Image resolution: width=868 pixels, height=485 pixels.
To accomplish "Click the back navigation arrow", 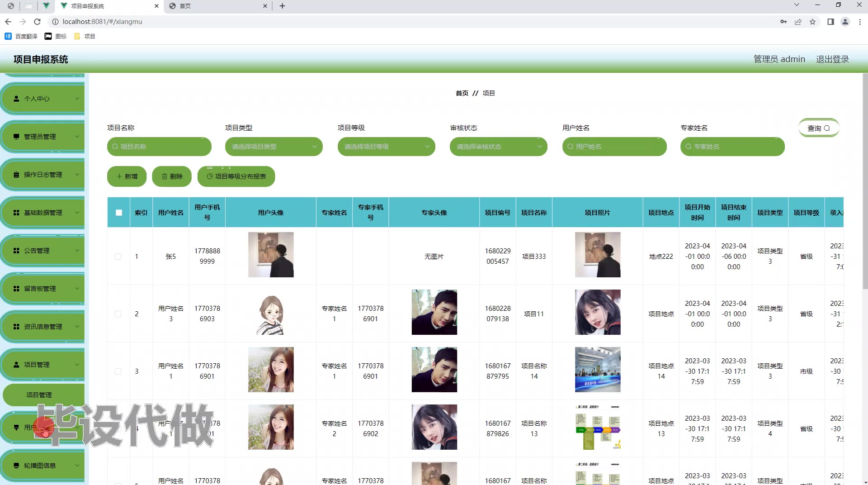I will click(8, 22).
